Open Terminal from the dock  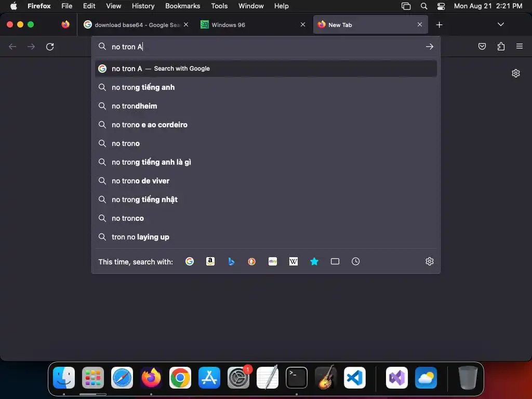coord(297,378)
